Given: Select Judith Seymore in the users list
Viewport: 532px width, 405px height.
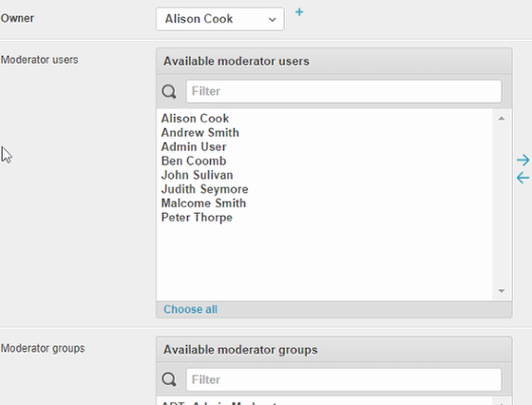Looking at the screenshot, I should coord(204,189).
